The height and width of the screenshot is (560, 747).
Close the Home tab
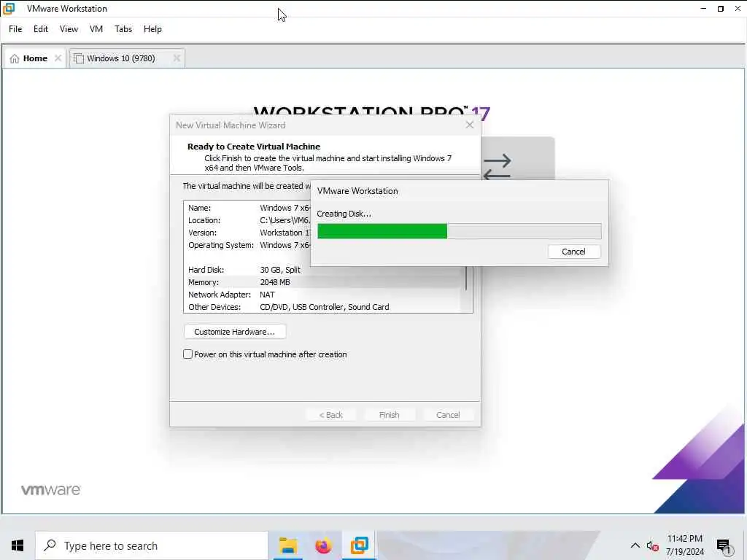pyautogui.click(x=58, y=58)
